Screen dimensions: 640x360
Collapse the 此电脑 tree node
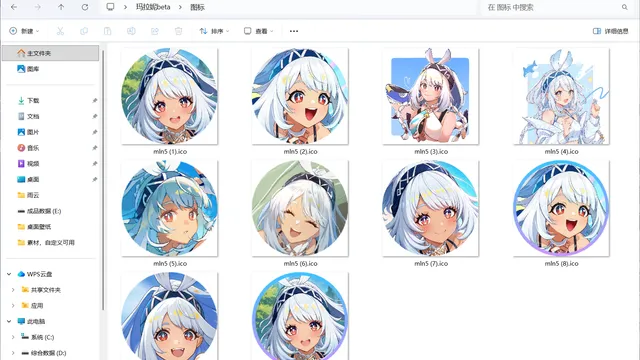9,321
